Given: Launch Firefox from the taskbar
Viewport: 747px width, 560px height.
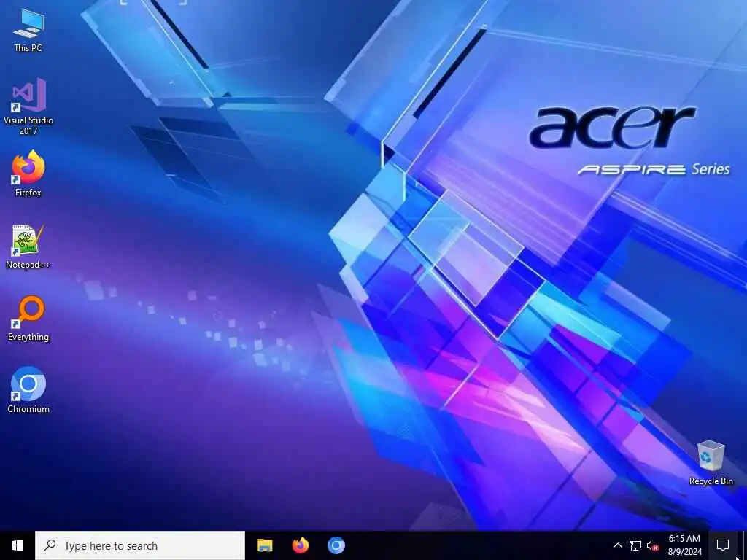Looking at the screenshot, I should coord(300,545).
